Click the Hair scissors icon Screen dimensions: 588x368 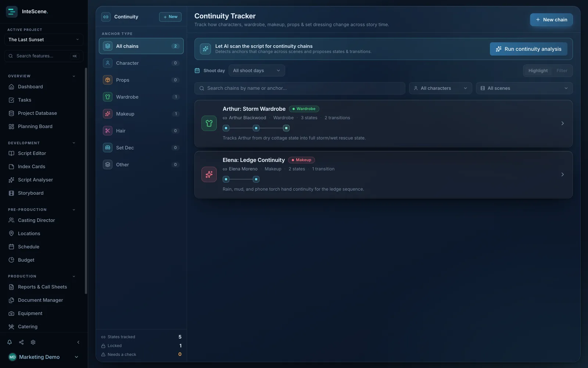[x=108, y=131]
